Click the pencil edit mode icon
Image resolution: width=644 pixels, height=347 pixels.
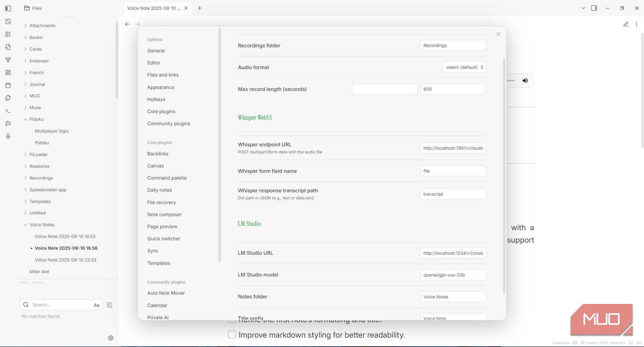click(626, 24)
